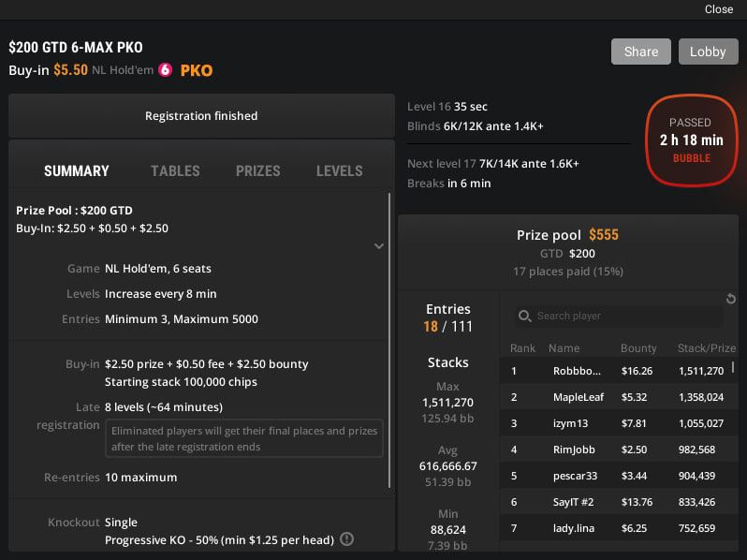Click the red bubble timer badge
This screenshot has width=747, height=560.
pos(691,140)
